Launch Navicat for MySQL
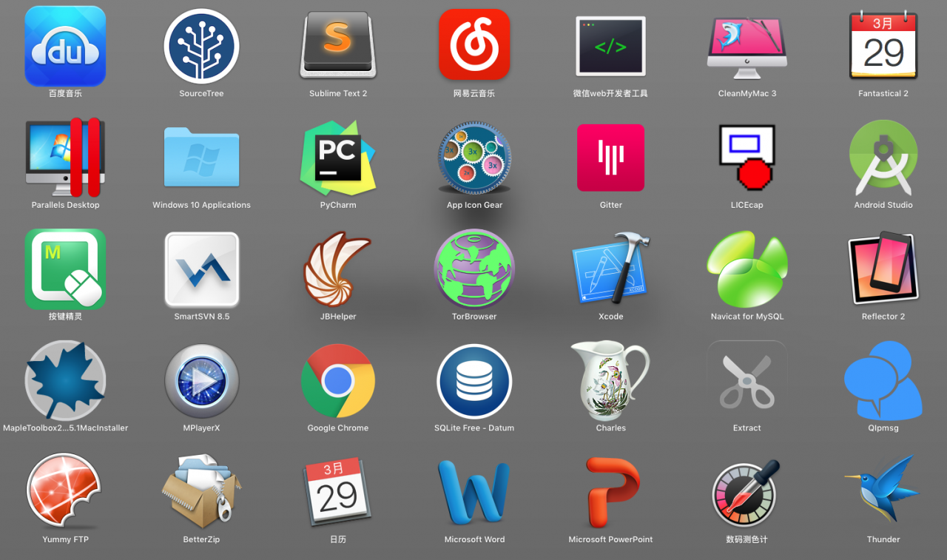 747,269
